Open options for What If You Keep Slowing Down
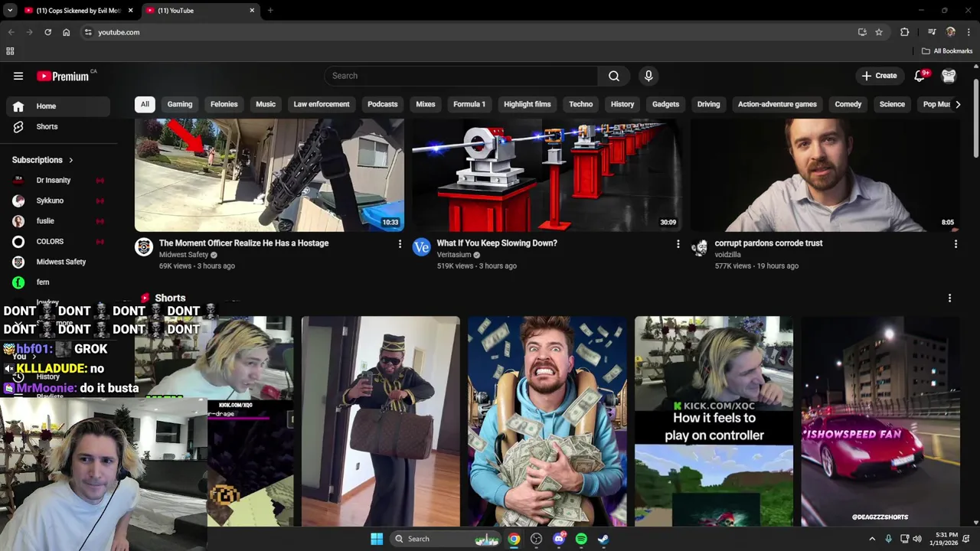 678,244
